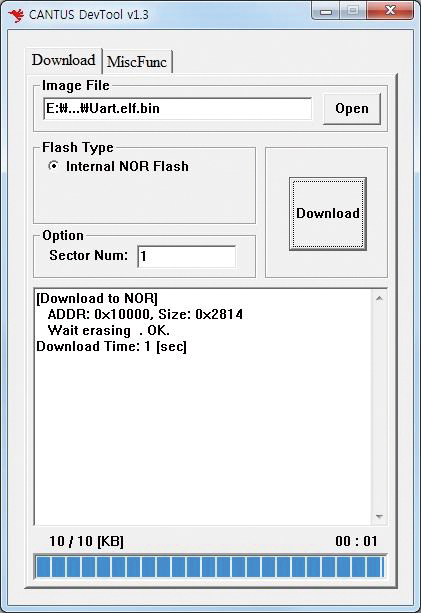Click the 00 : 01 elapsed time label
Image resolution: width=421 pixels, height=613 pixels.
[x=356, y=541]
